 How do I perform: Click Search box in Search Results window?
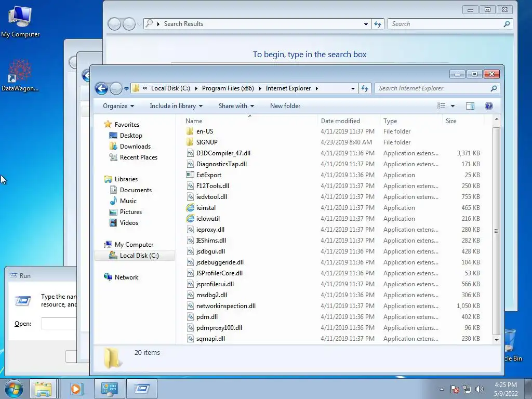[x=450, y=24]
